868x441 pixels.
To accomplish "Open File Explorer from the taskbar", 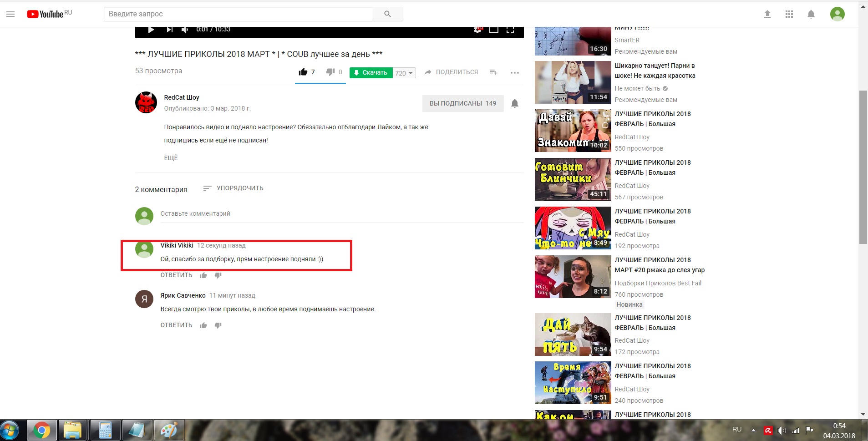I will coord(73,430).
